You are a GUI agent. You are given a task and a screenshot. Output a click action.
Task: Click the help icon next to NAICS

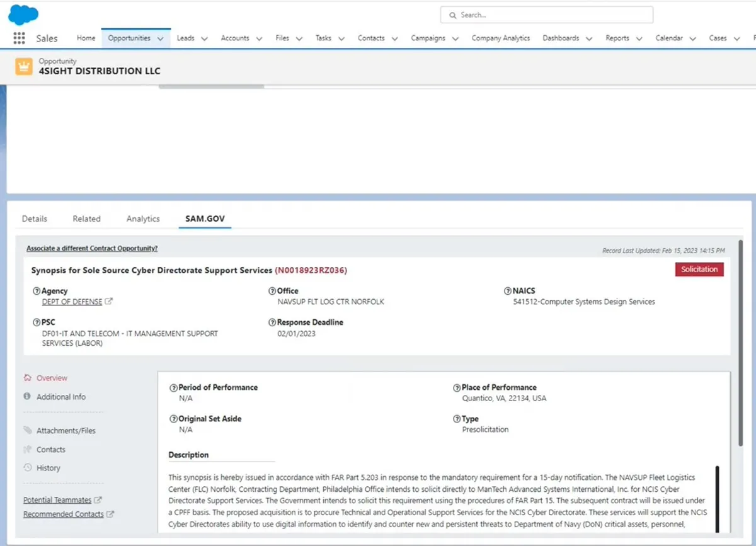pyautogui.click(x=507, y=291)
